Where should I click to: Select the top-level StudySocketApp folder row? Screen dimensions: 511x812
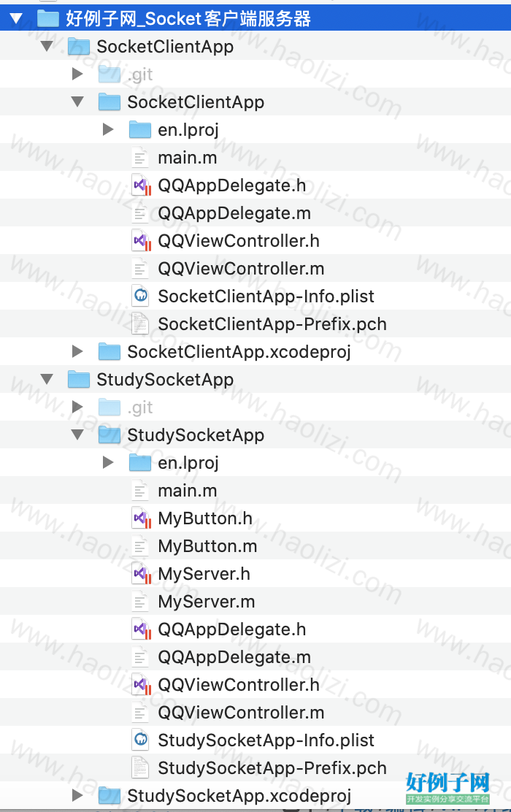pyautogui.click(x=255, y=380)
